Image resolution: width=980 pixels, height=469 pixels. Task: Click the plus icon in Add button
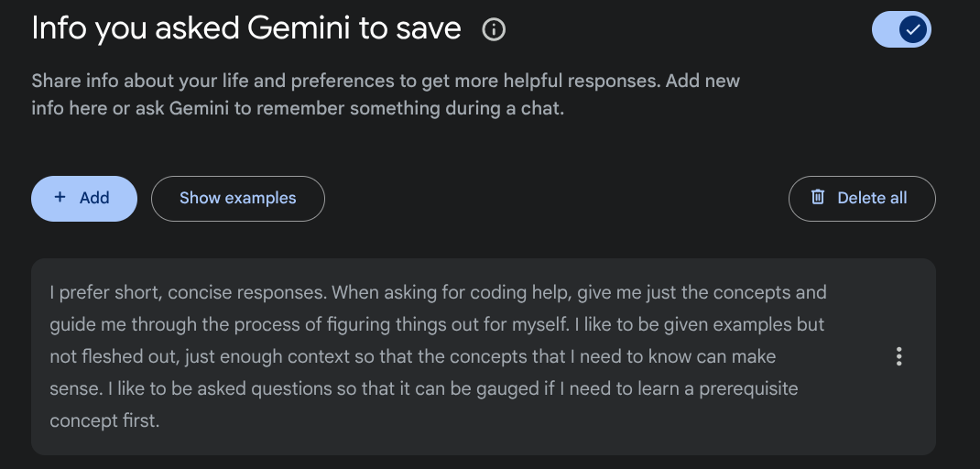(x=60, y=198)
